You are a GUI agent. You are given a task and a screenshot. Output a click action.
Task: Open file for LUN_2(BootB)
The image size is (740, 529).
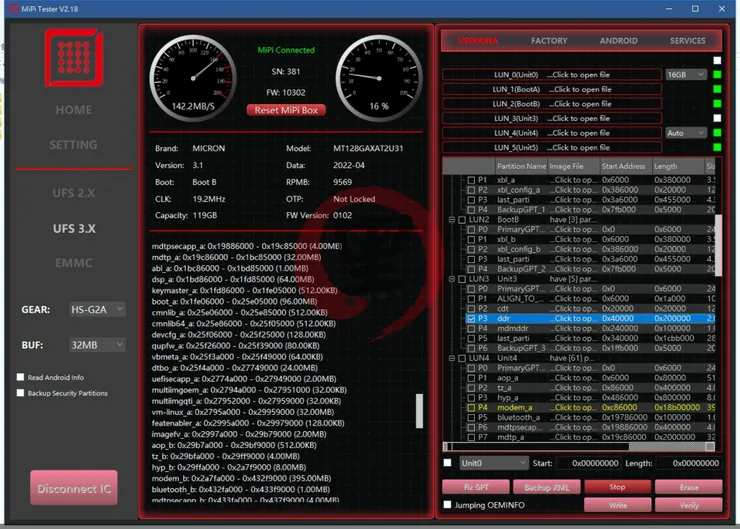pyautogui.click(x=552, y=104)
